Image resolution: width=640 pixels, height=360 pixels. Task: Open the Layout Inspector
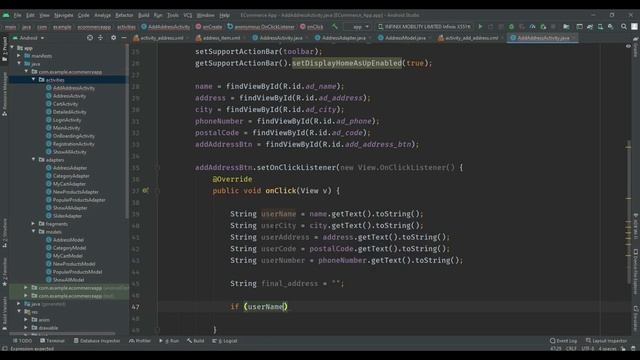[x=606, y=341]
